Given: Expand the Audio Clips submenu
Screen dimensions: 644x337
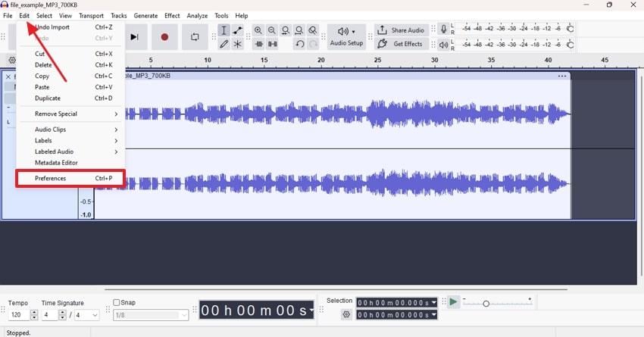Looking at the screenshot, I should pos(70,129).
